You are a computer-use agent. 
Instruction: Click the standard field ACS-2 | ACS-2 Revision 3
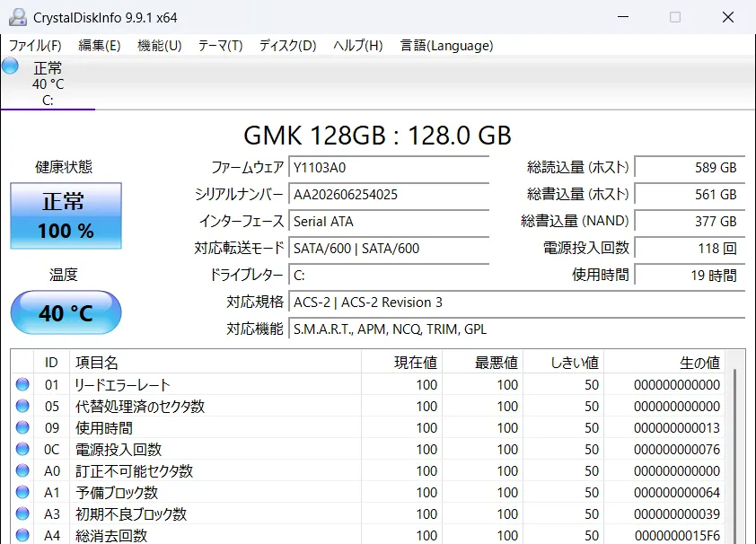point(517,303)
